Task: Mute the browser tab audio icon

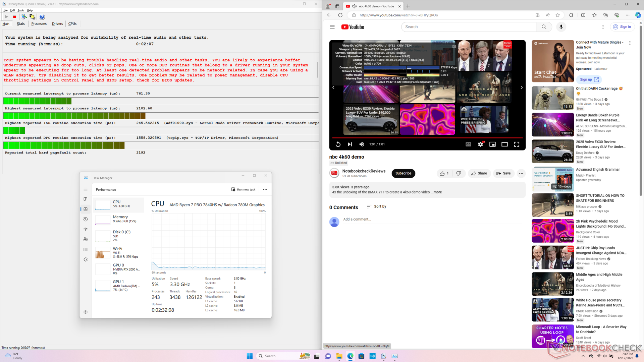Action: (x=354, y=6)
